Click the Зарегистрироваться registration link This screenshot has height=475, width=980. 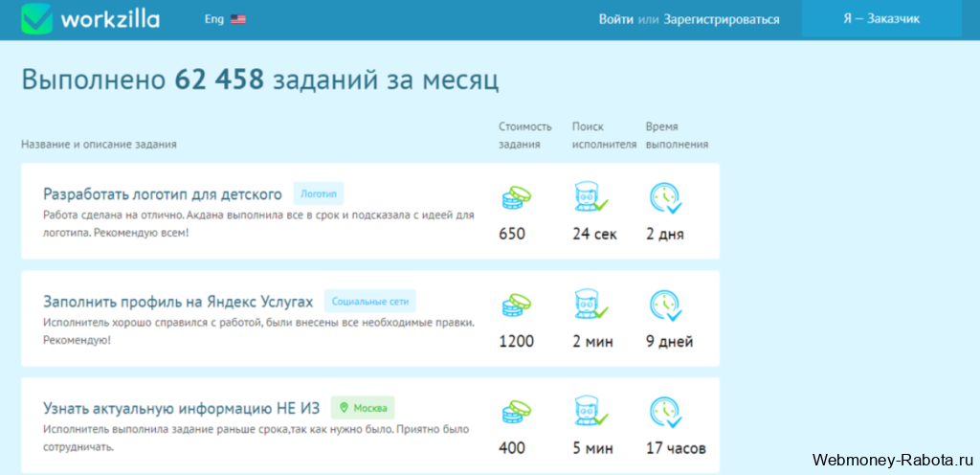click(x=722, y=19)
